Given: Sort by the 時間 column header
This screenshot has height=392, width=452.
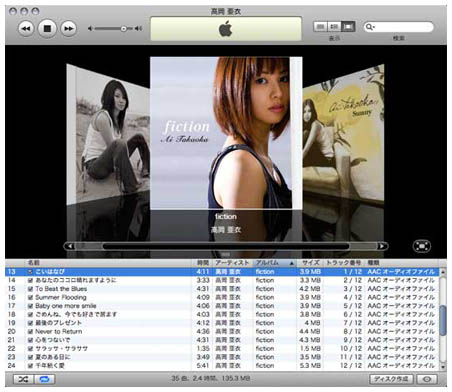Looking at the screenshot, I should (202, 263).
